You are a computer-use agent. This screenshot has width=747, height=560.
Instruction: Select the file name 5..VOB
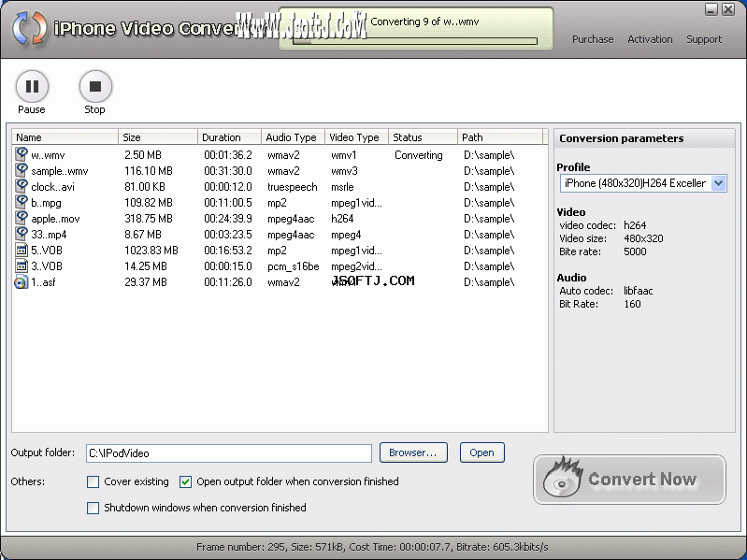pyautogui.click(x=47, y=250)
